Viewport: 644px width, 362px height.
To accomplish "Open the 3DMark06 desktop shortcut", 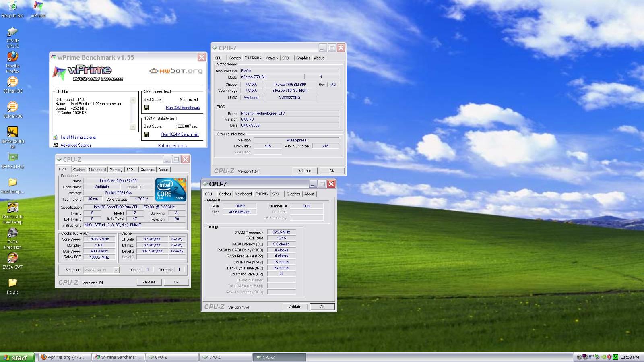I will tap(12, 110).
